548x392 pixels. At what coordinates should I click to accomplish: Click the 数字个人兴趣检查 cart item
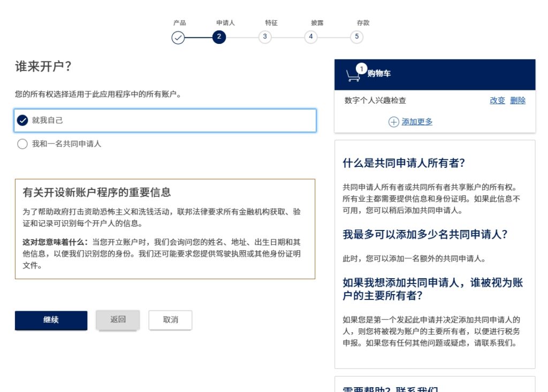[375, 101]
